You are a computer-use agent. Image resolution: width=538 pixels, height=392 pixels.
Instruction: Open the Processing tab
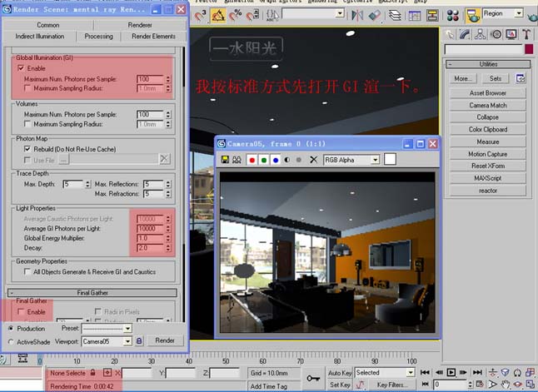pyautogui.click(x=98, y=37)
